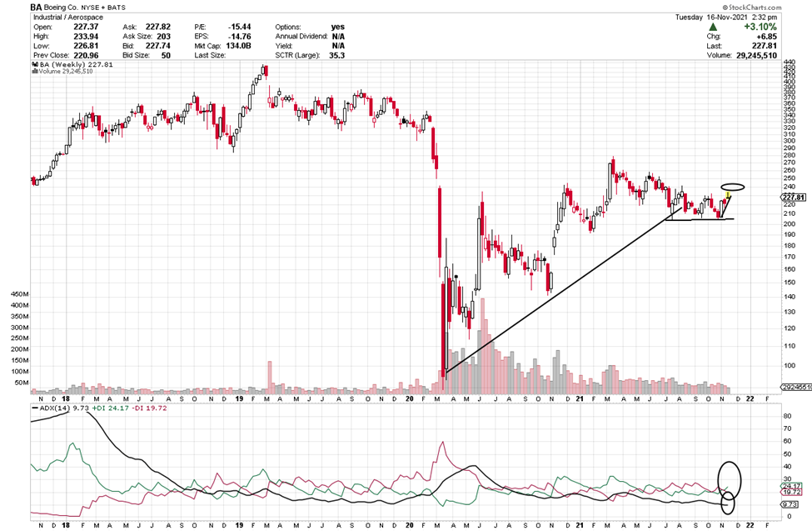Screen dimensions: 812x531
Task: Click the yellow marker on the latest candle
Action: 728,195
